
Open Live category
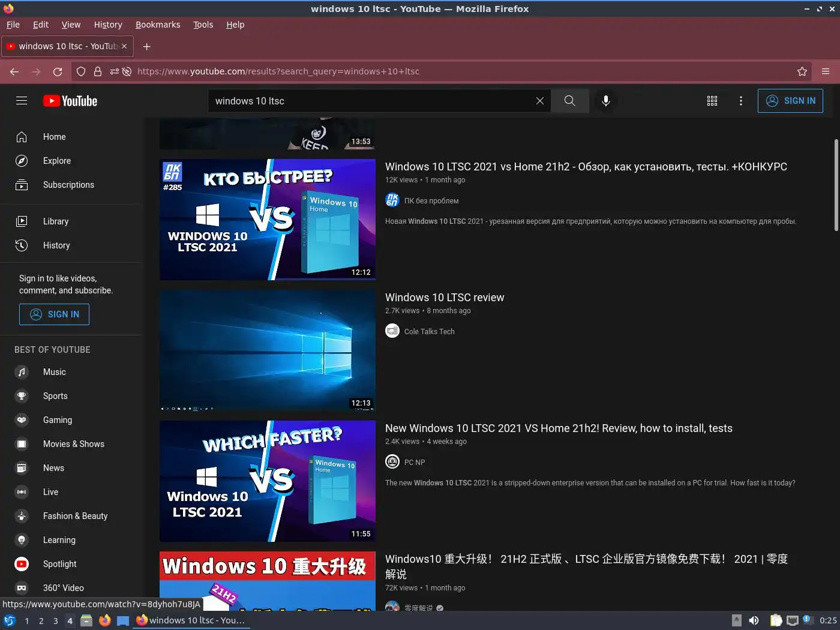(71, 492)
